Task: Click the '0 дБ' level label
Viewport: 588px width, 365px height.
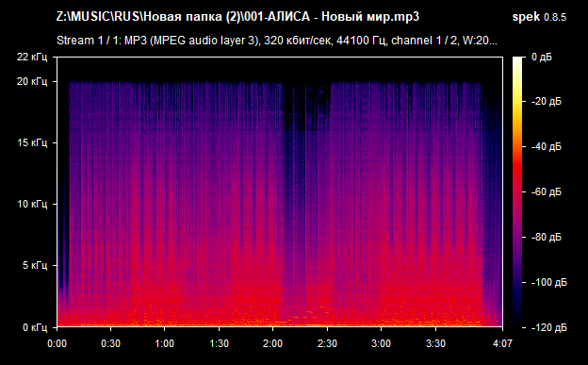Action: 542,58
